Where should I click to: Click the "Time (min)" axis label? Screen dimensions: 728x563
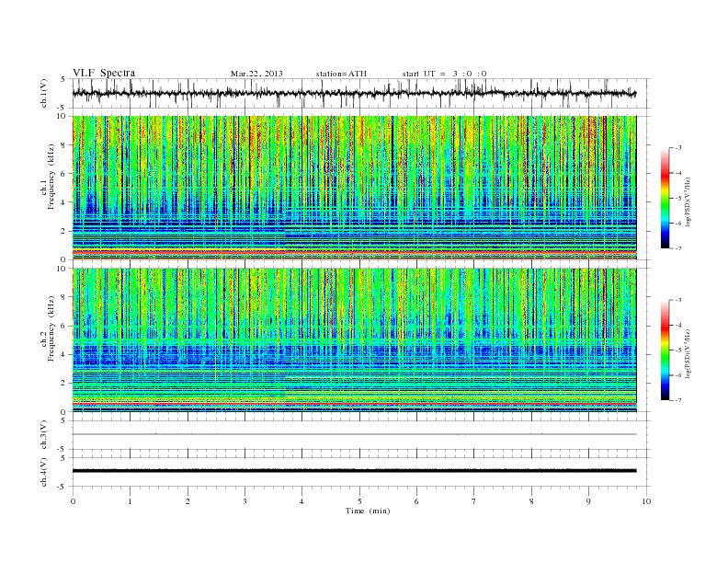(368, 511)
